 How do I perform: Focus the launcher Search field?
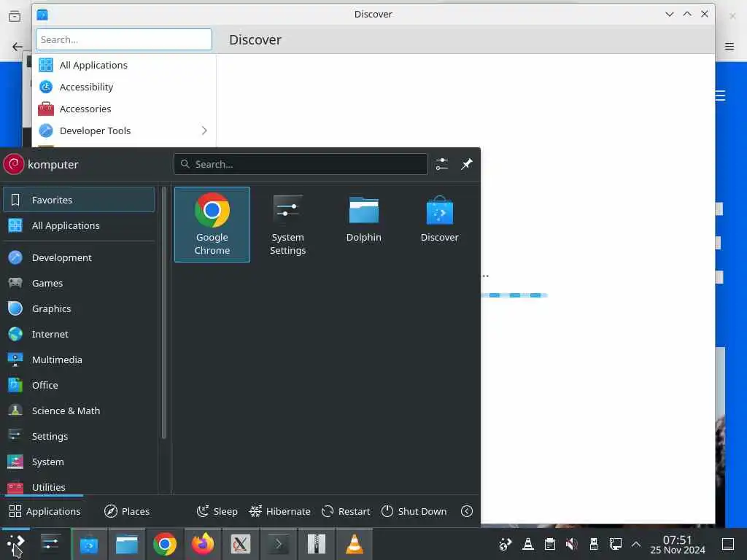coord(301,164)
